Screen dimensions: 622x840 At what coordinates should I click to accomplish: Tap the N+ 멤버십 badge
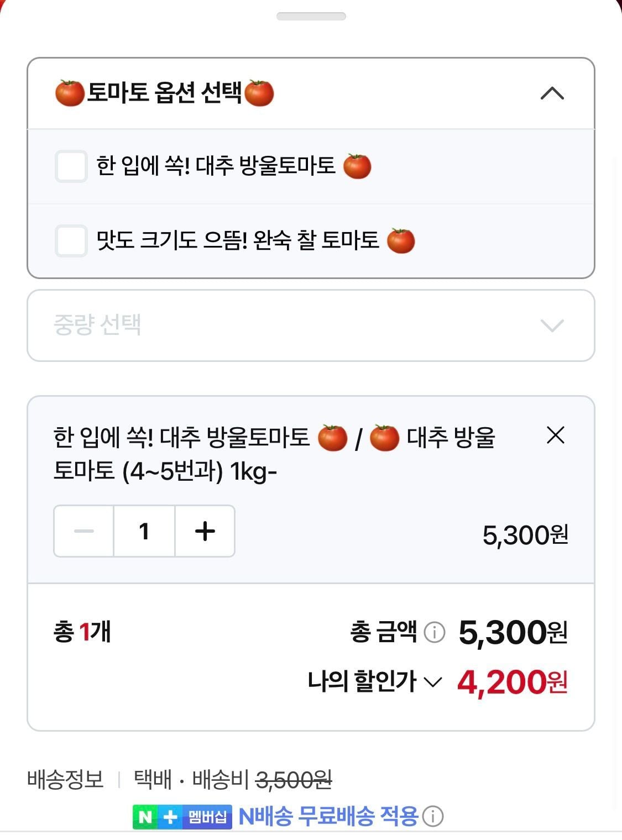(x=182, y=816)
